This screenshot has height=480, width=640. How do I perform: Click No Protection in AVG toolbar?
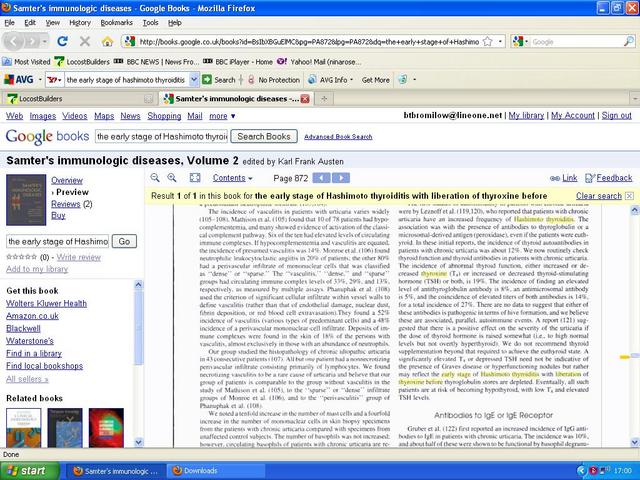click(x=274, y=80)
